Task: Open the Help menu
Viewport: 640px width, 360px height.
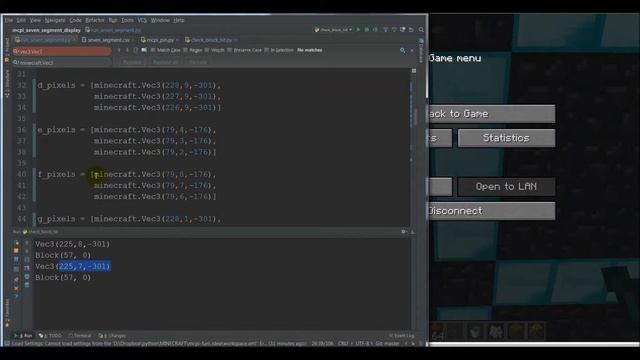Action: click(179, 20)
